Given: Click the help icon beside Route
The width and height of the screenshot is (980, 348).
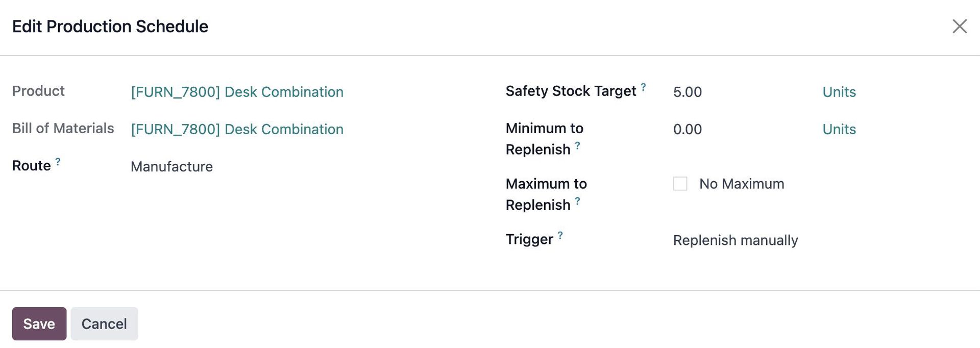Looking at the screenshot, I should point(58,162).
